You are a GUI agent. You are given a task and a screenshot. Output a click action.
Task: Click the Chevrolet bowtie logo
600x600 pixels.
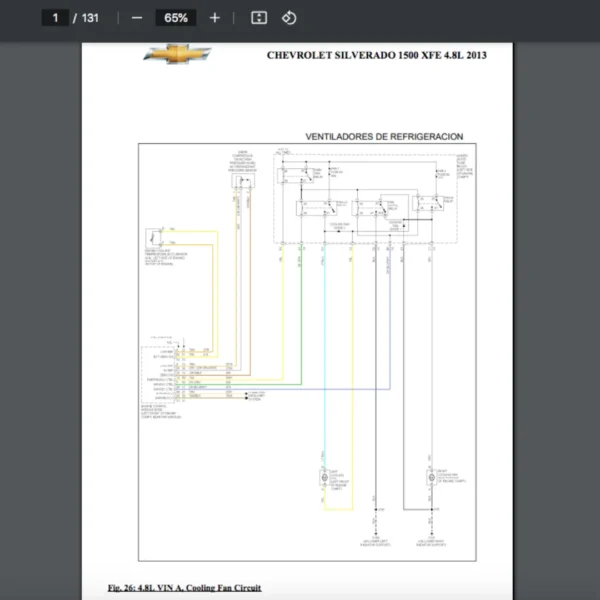click(177, 55)
